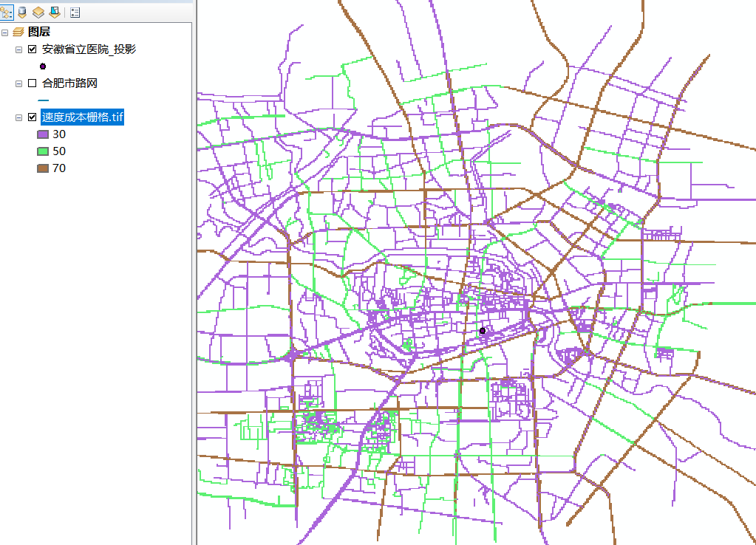756x545 pixels.
Task: Switch to List By Selection view
Action: pyautogui.click(x=55, y=13)
